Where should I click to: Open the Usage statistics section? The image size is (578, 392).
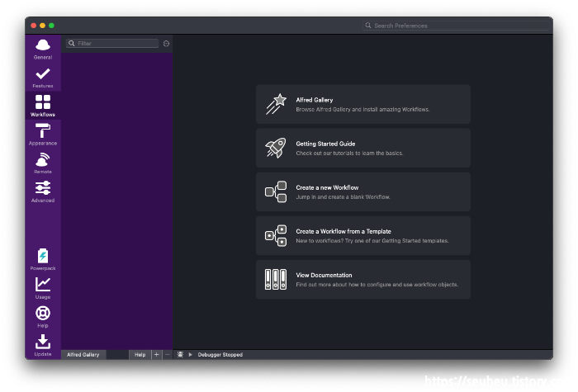(x=43, y=288)
